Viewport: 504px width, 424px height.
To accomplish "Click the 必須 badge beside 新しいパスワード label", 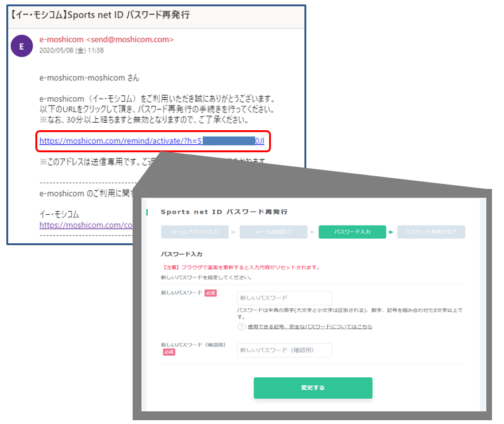I will point(210,293).
